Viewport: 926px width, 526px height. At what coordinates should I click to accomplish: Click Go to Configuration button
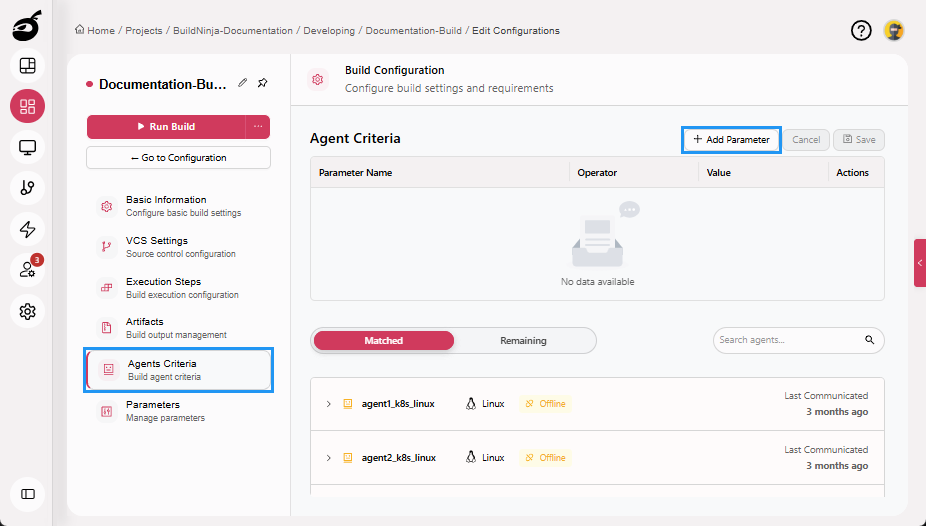pyautogui.click(x=178, y=158)
